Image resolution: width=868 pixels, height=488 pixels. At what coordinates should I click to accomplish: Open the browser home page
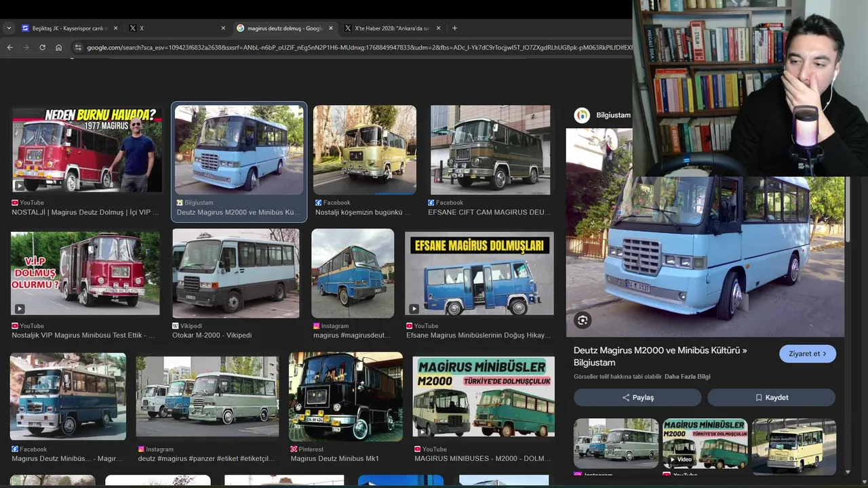point(58,47)
